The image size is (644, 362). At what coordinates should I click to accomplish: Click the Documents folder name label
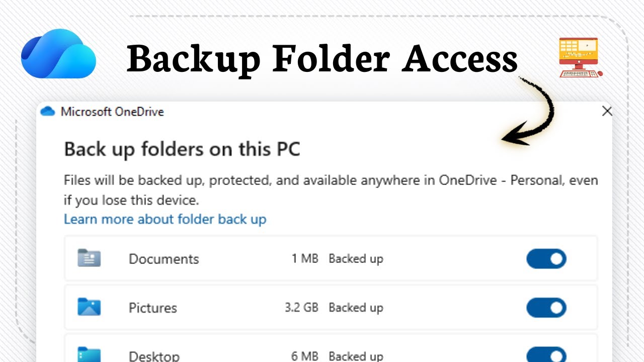coord(164,259)
